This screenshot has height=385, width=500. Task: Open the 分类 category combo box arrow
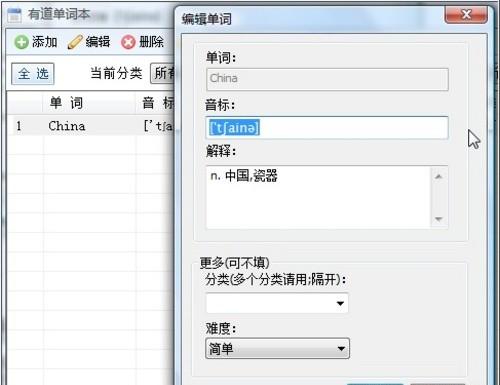click(x=340, y=303)
